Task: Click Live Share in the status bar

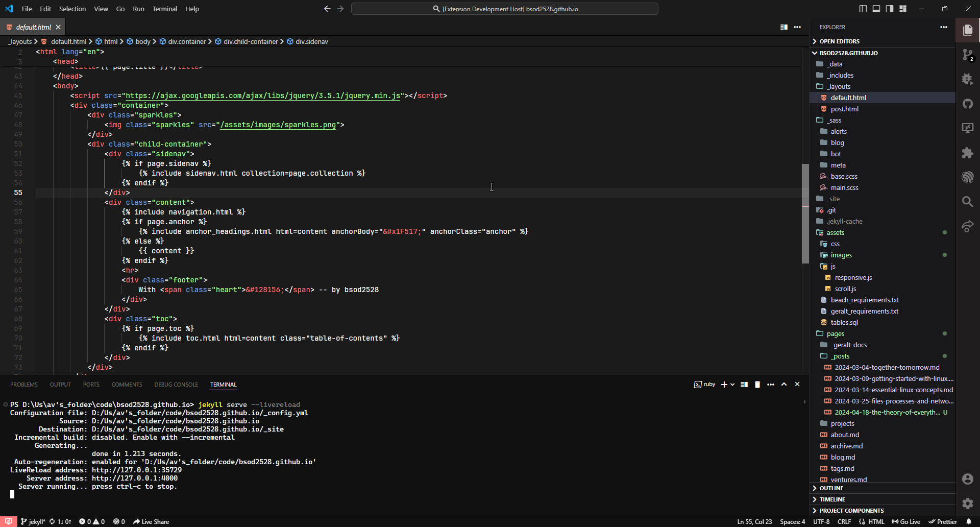Action: (151, 521)
